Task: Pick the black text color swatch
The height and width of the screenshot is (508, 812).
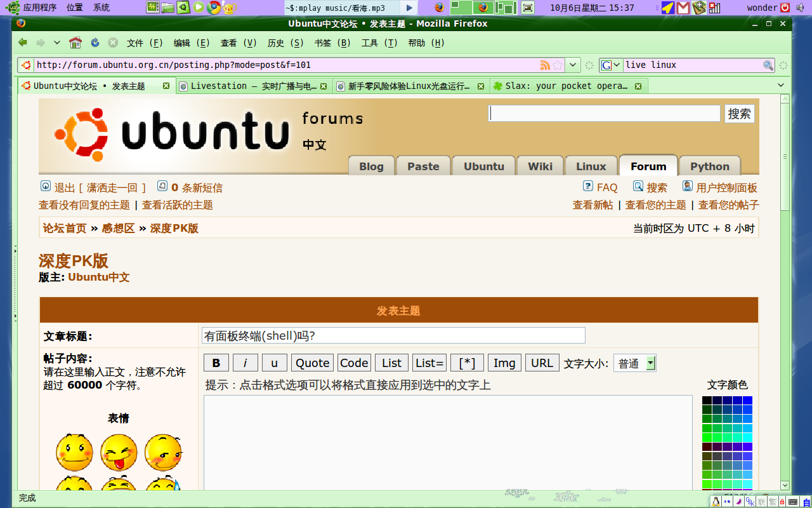Action: pos(707,400)
